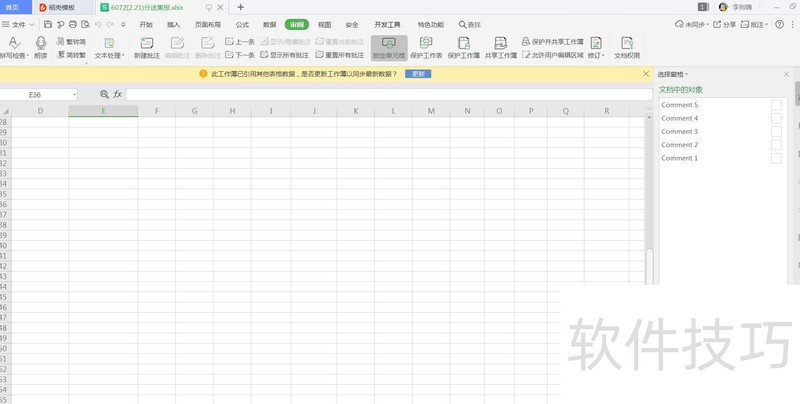This screenshot has width=800, height=404.
Task: Open the Name Box dropdown arrow
Action: tap(74, 95)
